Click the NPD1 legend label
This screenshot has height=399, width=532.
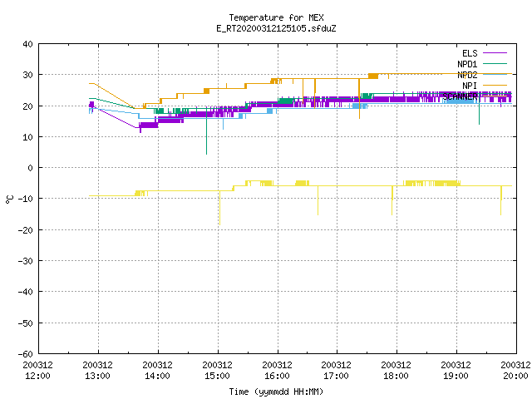coord(467,64)
